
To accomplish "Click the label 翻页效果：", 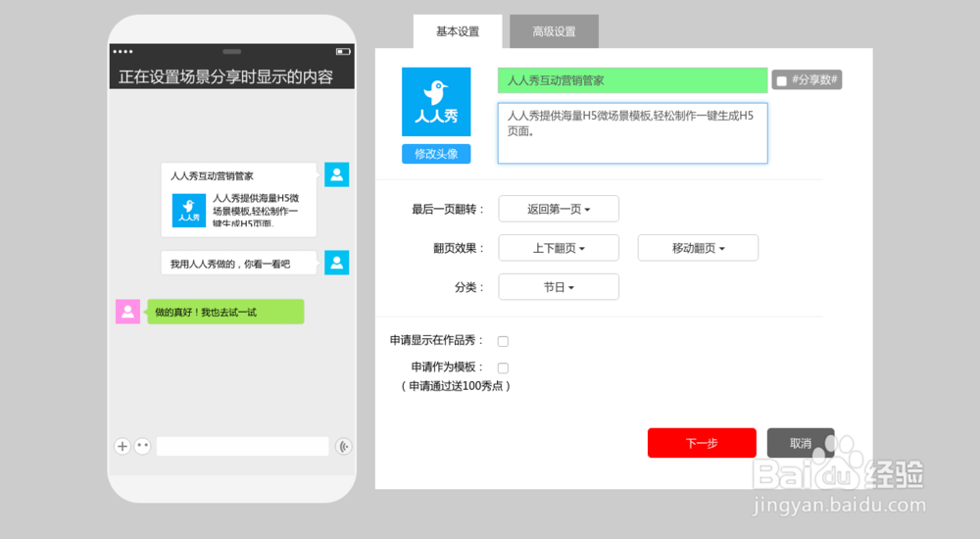I will [x=459, y=248].
